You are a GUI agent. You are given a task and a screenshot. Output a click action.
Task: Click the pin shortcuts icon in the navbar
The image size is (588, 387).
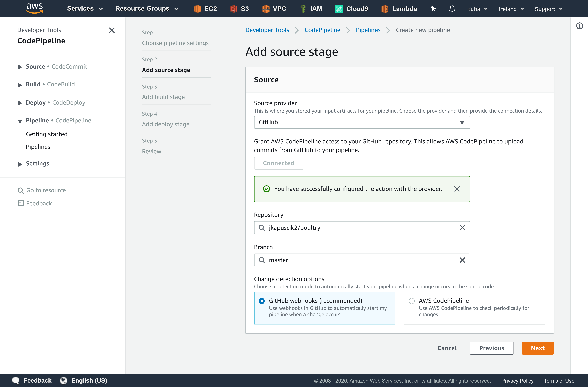pos(433,9)
